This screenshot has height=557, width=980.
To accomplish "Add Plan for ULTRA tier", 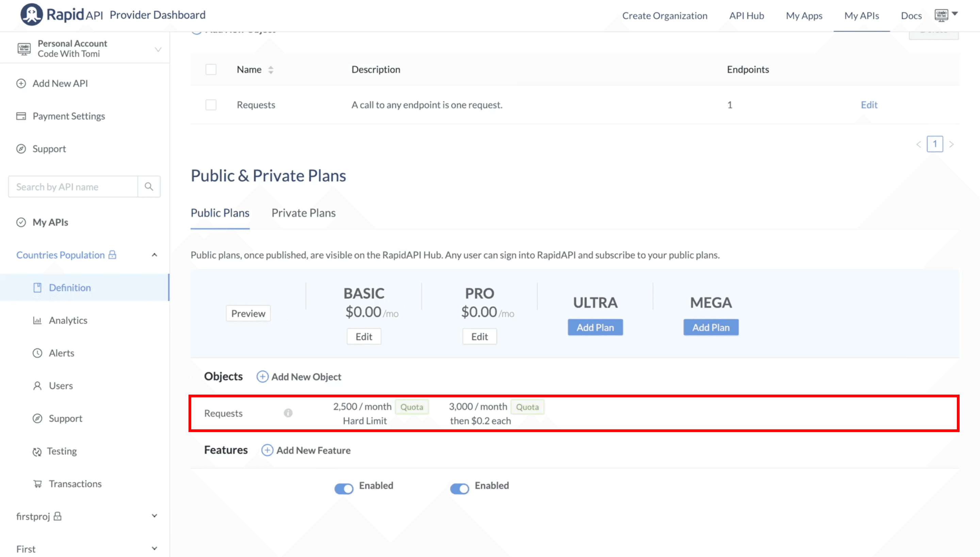I will (x=595, y=328).
